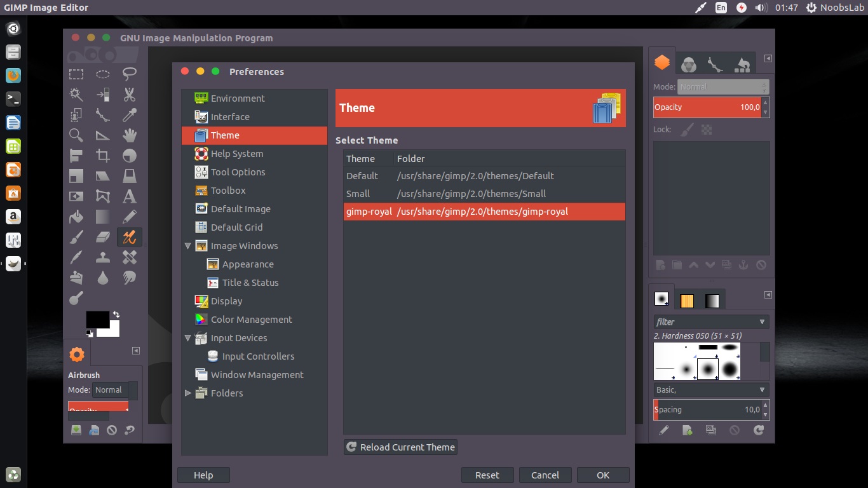
Task: Cancel the Preferences dialog
Action: coord(545,475)
